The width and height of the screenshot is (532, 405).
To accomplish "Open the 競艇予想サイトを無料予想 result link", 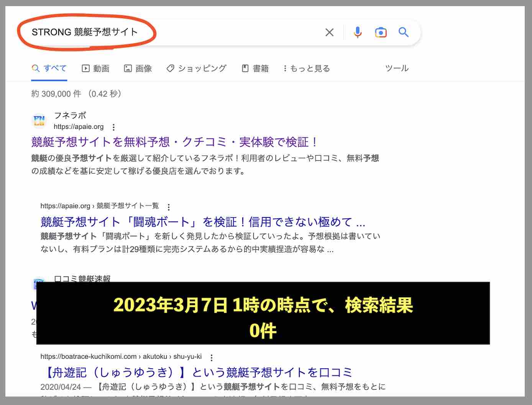I will [x=174, y=142].
